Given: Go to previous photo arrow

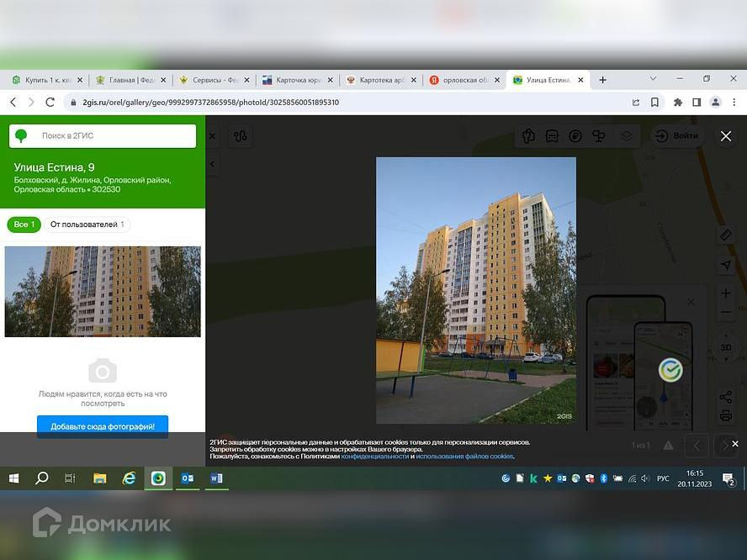Looking at the screenshot, I should tap(697, 446).
